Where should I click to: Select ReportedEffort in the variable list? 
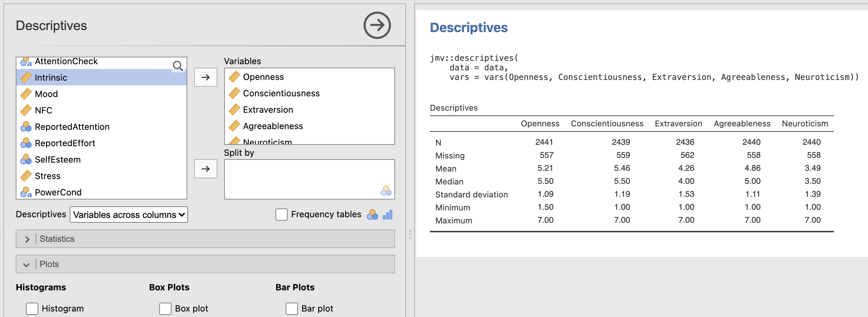(101, 143)
